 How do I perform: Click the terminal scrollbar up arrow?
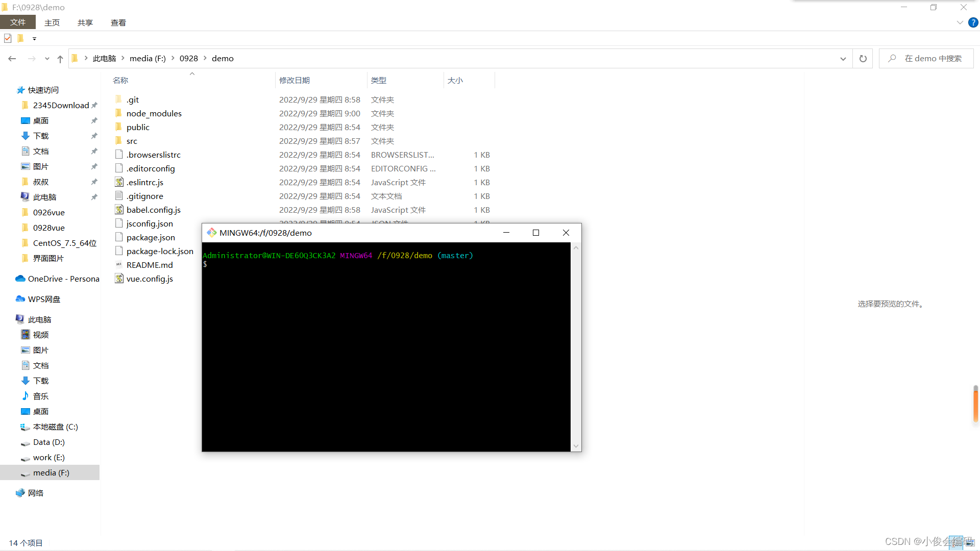[x=576, y=248]
